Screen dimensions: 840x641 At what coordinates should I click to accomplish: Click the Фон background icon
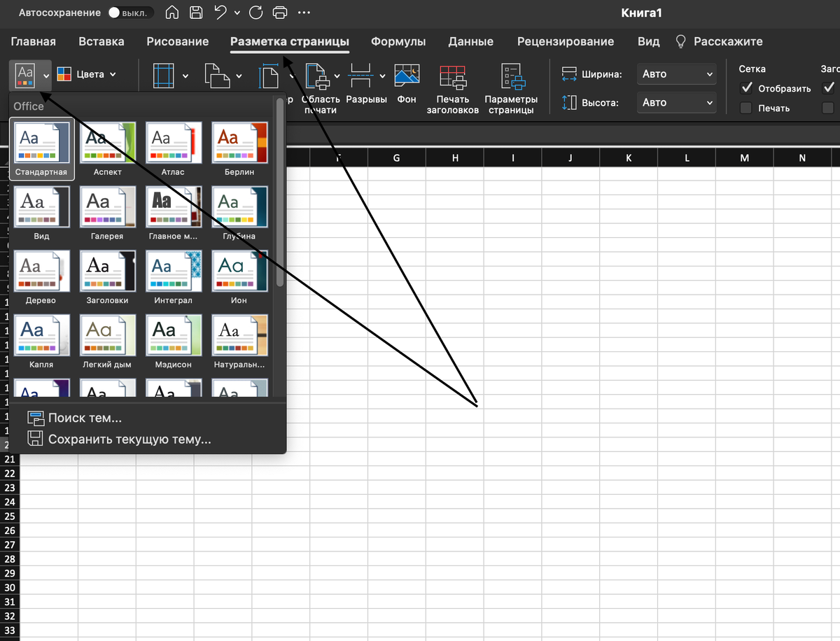[x=407, y=76]
